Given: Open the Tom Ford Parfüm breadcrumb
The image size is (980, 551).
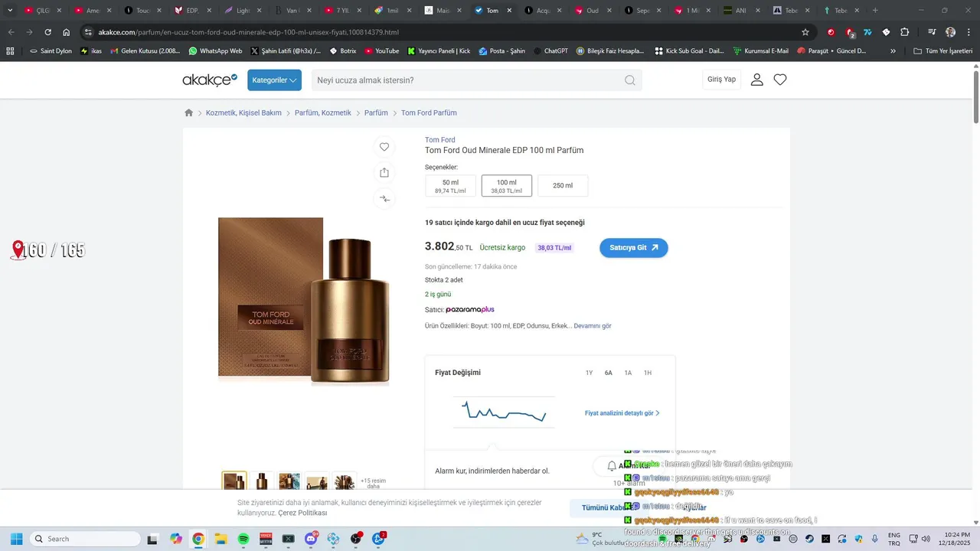Looking at the screenshot, I should pyautogui.click(x=429, y=112).
